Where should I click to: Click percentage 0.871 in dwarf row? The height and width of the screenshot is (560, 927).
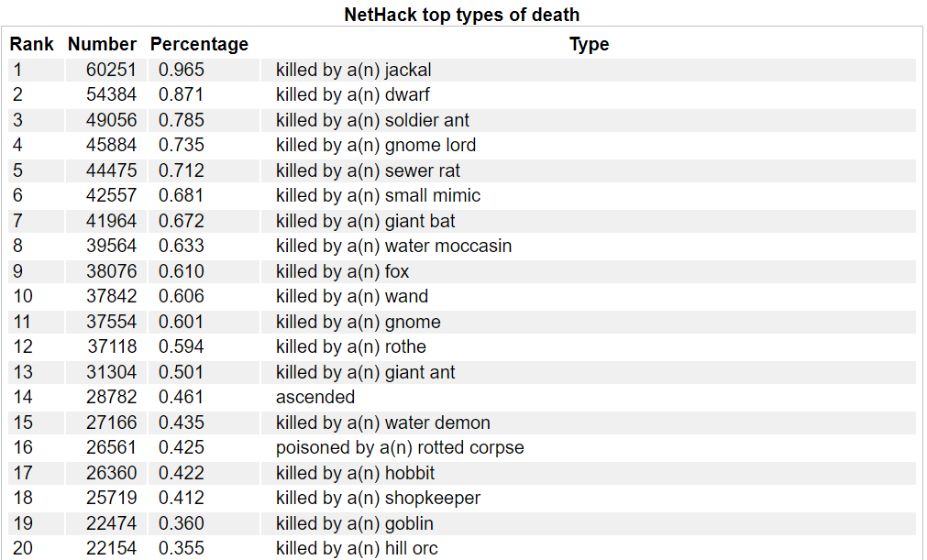[181, 94]
